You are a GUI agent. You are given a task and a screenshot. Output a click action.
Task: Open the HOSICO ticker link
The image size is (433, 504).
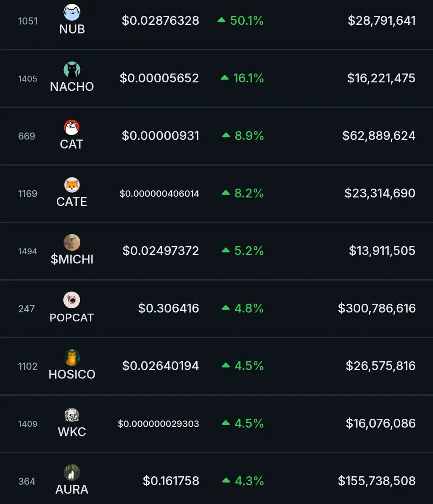pos(72,374)
